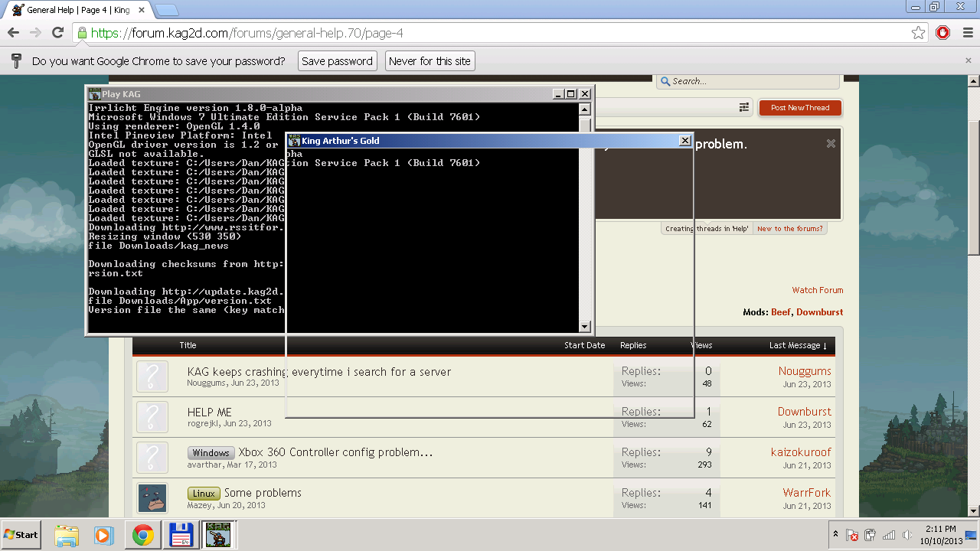Open 'New to the forums?' tab
980x551 pixels.
click(x=790, y=229)
